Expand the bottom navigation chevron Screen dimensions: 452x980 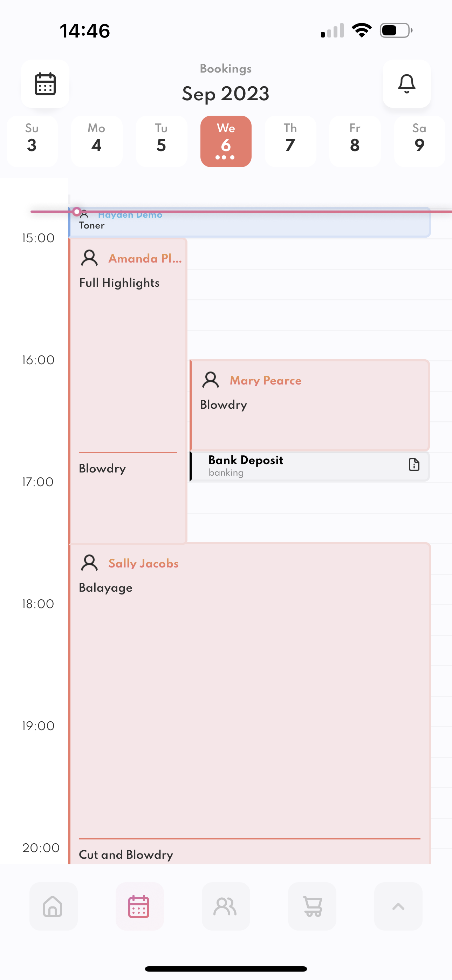[x=398, y=907]
